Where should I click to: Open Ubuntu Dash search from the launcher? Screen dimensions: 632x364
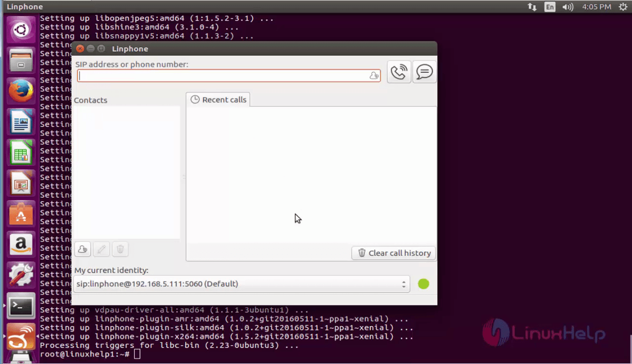click(21, 31)
